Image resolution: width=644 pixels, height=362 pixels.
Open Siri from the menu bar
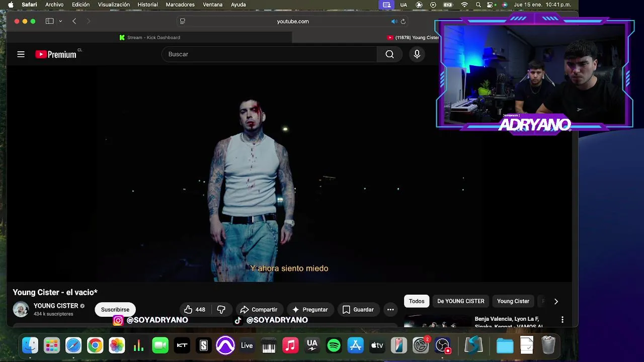pos(504,5)
